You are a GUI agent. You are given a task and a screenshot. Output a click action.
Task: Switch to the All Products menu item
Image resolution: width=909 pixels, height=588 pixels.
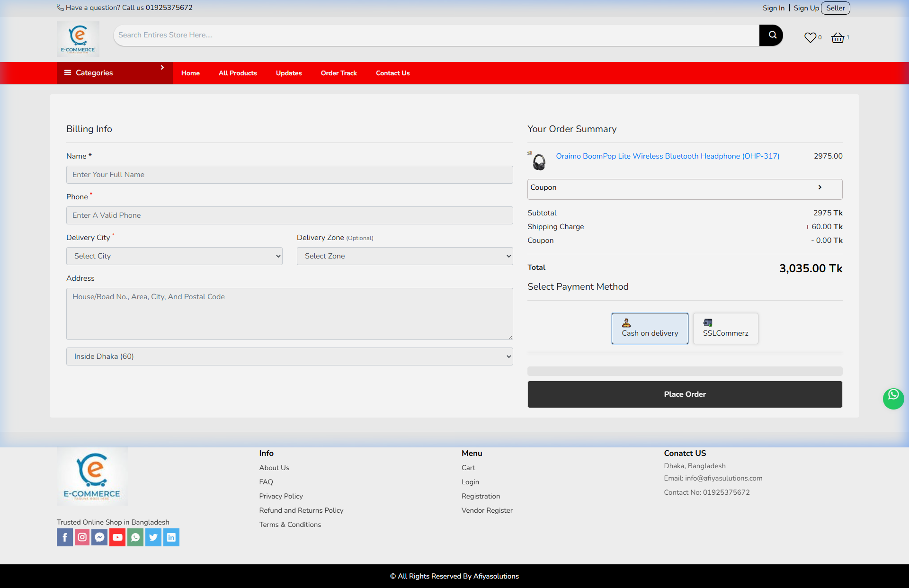click(x=237, y=73)
